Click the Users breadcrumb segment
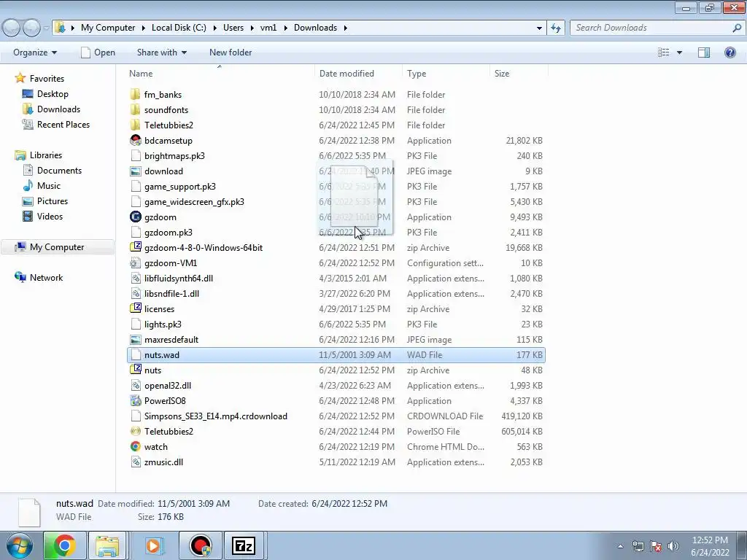Screen dimensions: 747x560 pyautogui.click(x=233, y=28)
